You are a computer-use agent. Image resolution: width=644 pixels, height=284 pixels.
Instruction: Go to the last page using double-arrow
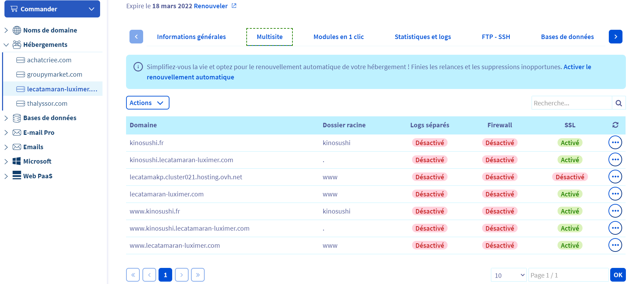click(198, 275)
